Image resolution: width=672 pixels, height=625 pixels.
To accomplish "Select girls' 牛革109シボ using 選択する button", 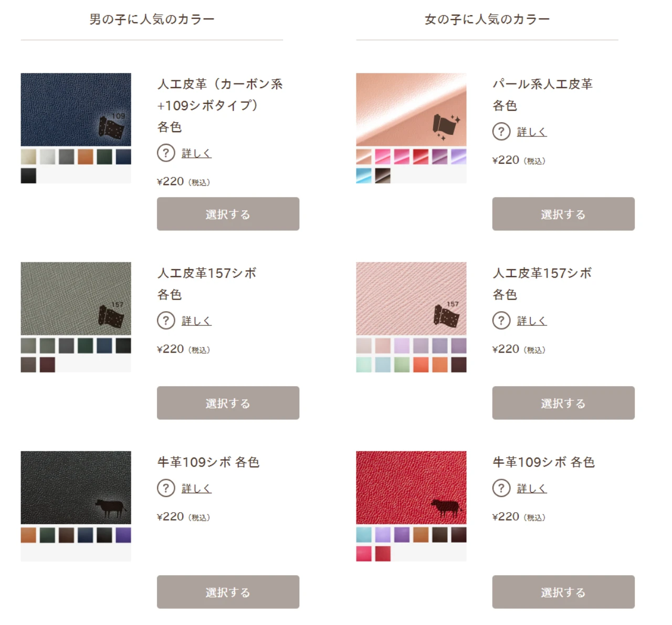I will 563,592.
